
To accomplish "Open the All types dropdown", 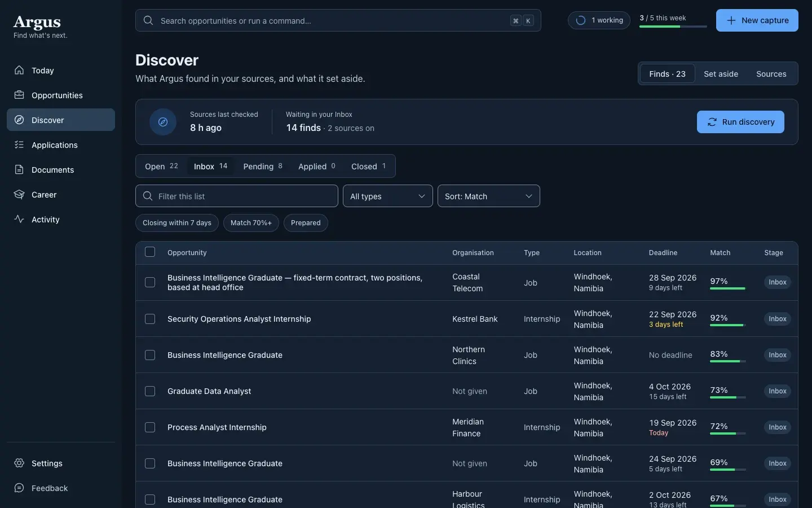I will [x=388, y=196].
